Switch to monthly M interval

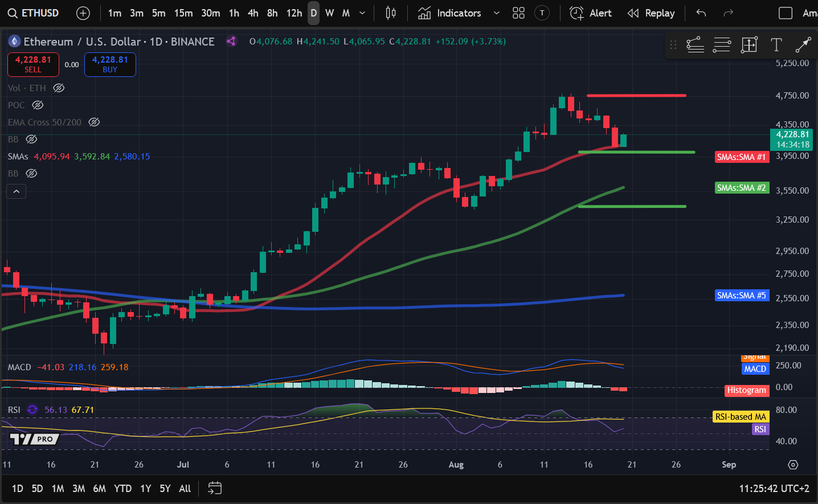(x=346, y=13)
